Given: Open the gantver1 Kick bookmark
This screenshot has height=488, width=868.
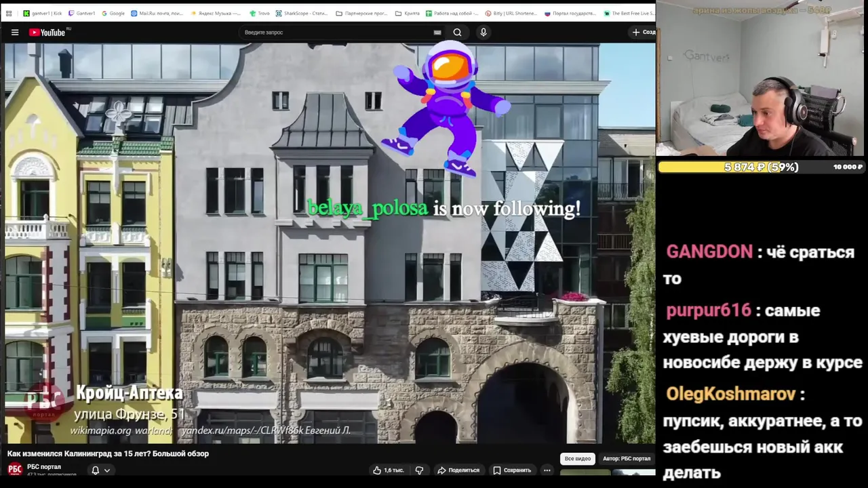Looking at the screenshot, I should (42, 13).
